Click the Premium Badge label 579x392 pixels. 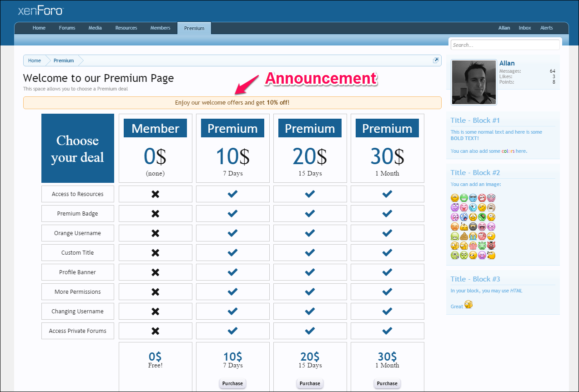point(78,213)
